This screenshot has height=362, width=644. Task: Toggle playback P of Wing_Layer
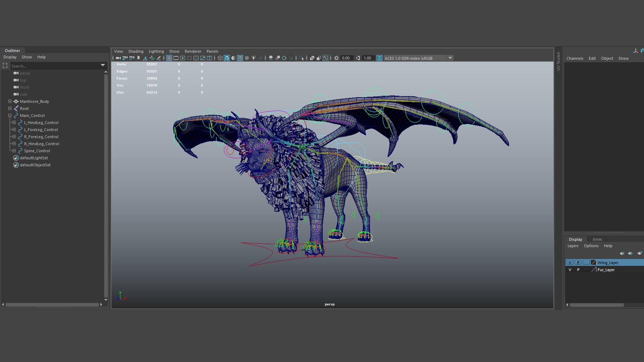click(578, 262)
